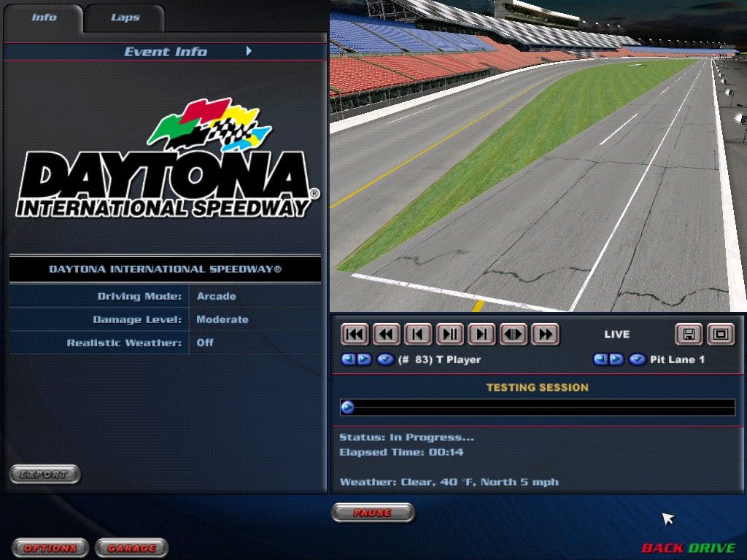
Task: Select previous driver with left arrow
Action: (348, 359)
